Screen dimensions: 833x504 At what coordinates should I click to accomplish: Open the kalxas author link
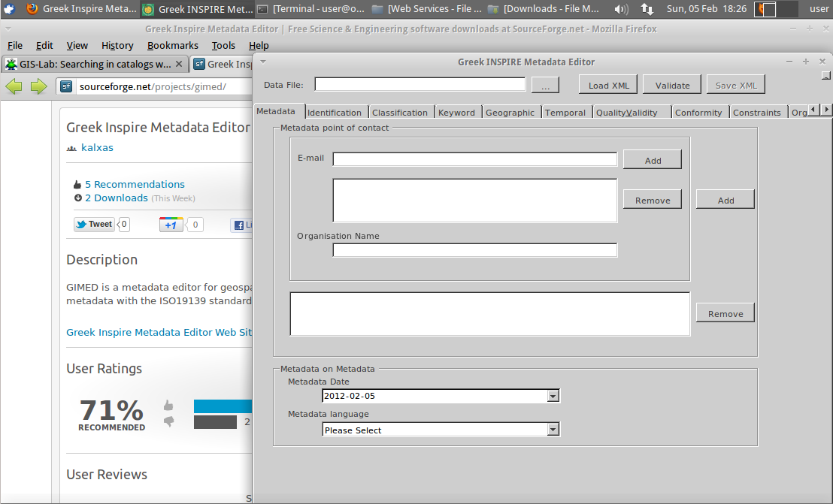click(97, 147)
